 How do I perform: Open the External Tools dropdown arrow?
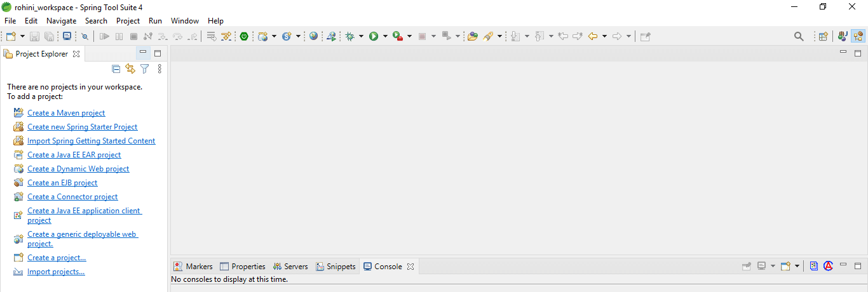point(410,37)
